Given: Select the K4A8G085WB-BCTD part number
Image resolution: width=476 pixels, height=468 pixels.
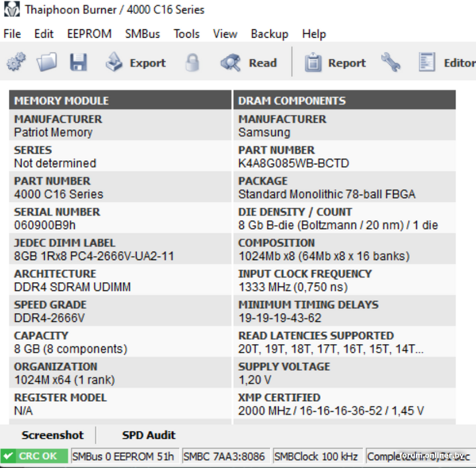Looking at the screenshot, I should pos(293,163).
